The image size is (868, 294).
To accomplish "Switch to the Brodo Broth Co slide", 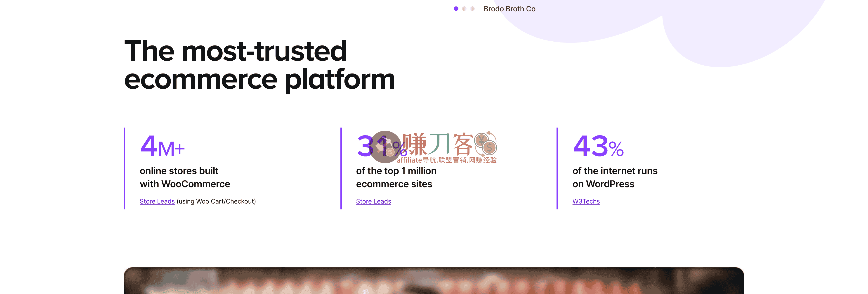I will 509,8.
